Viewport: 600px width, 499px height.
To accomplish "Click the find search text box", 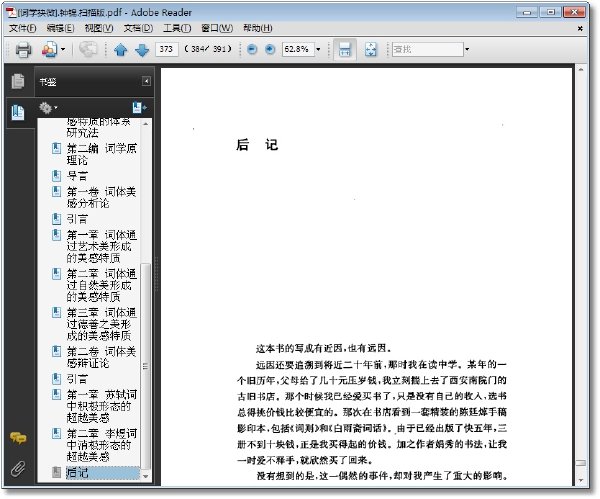I will [427, 49].
